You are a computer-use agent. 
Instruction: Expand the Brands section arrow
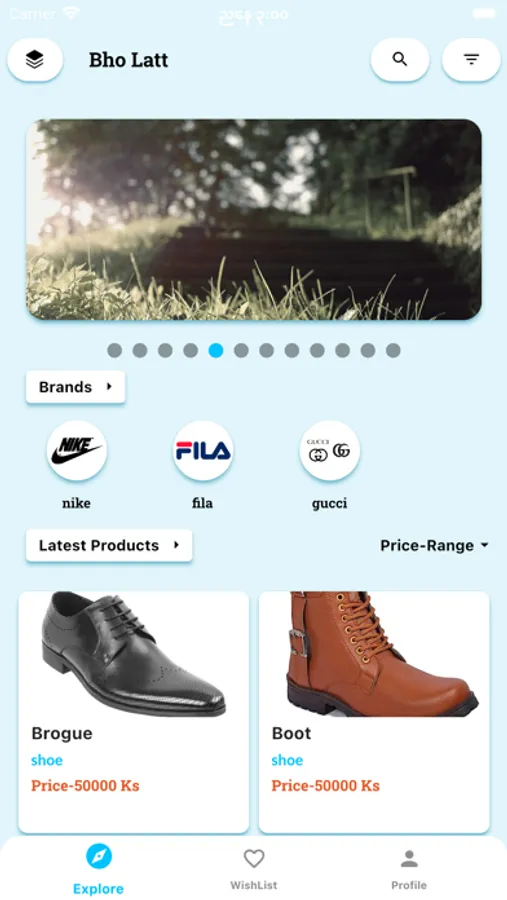(x=109, y=386)
